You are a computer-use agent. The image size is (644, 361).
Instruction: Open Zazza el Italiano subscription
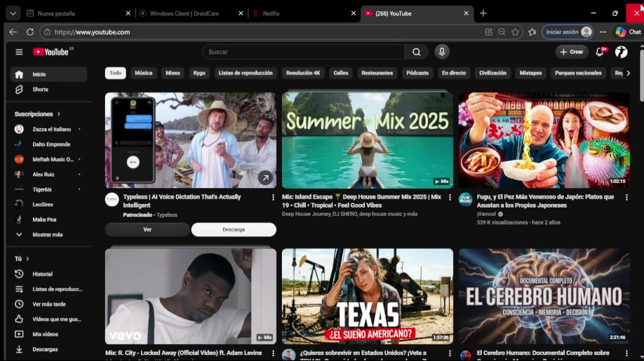48,129
